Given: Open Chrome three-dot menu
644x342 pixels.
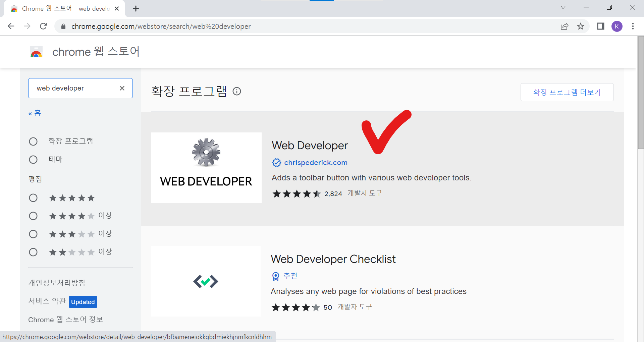Looking at the screenshot, I should coord(633,26).
